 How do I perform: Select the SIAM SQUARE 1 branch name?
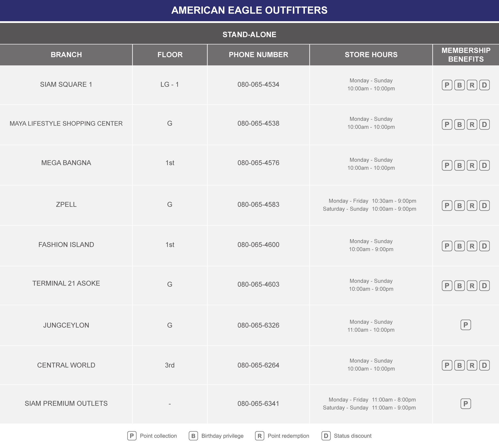66,84
